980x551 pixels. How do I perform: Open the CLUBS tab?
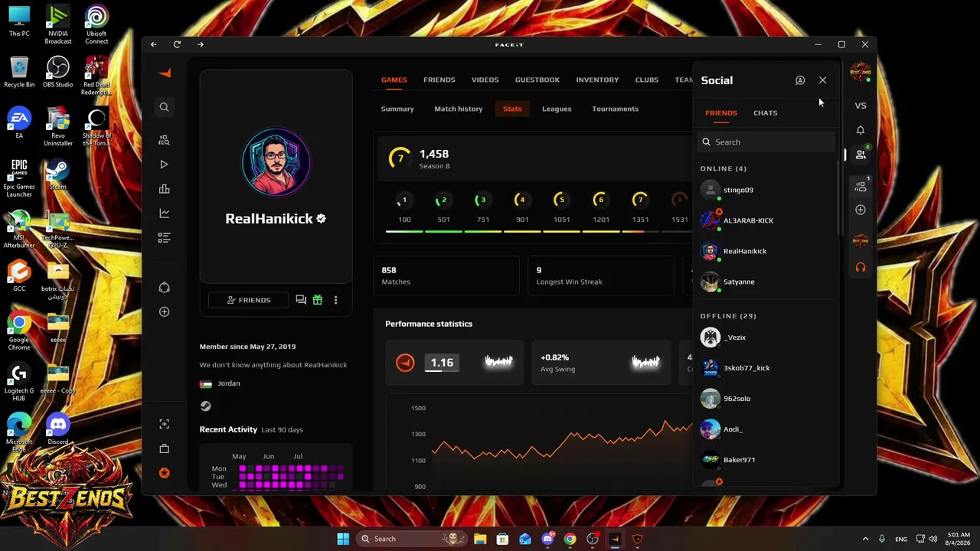click(647, 80)
